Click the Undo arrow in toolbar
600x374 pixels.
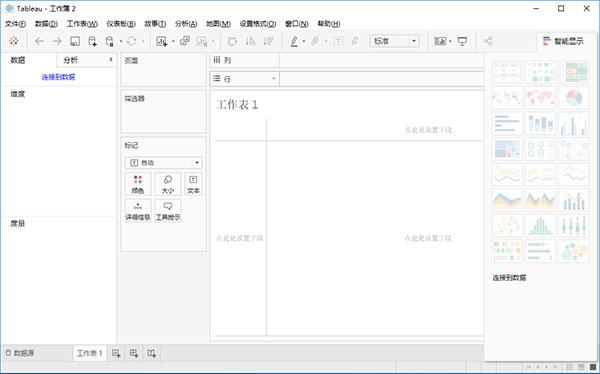pyautogui.click(x=39, y=41)
